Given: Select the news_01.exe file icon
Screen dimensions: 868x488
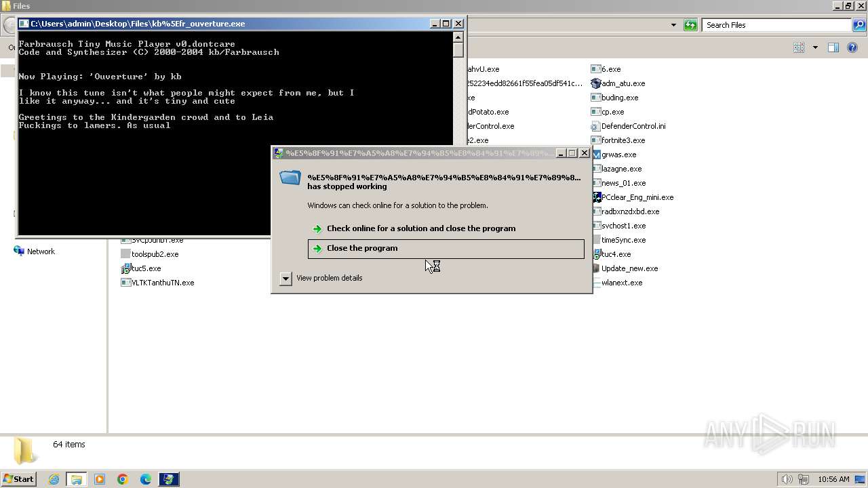Looking at the screenshot, I should coord(596,183).
